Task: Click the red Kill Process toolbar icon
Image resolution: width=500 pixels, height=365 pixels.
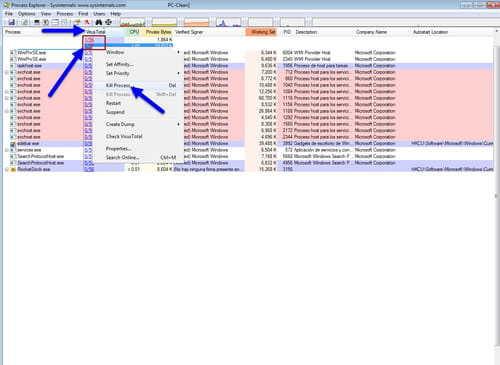Action: [x=87, y=22]
